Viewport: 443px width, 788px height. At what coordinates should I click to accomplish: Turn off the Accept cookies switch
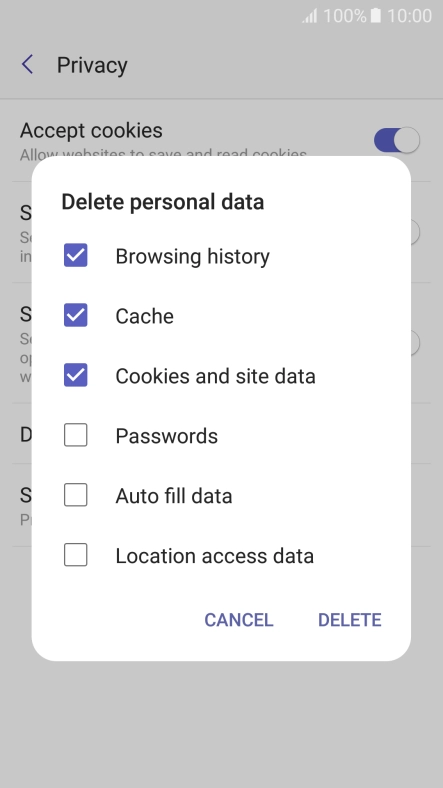397,140
